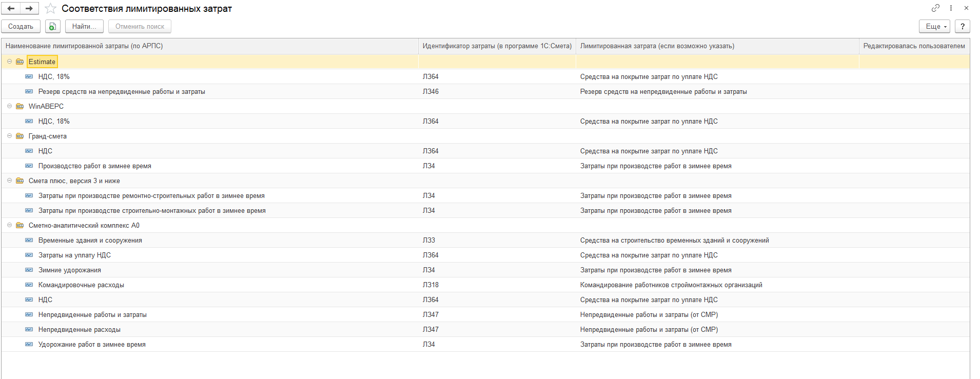
Task: Collapse the Estimate group
Action: coord(9,62)
